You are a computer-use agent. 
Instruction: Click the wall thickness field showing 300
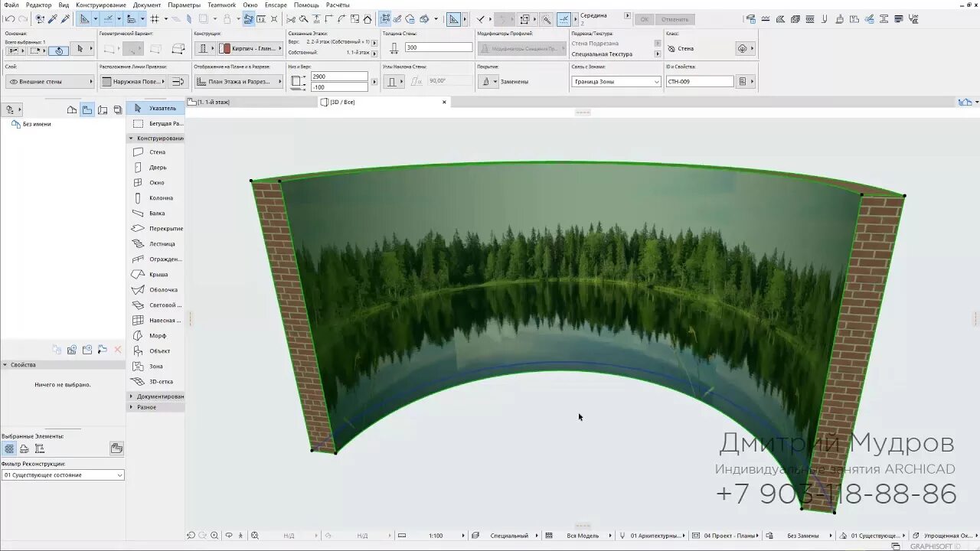click(x=439, y=47)
